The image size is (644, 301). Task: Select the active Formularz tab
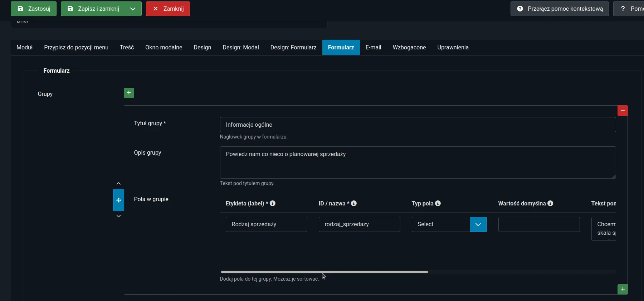click(341, 48)
